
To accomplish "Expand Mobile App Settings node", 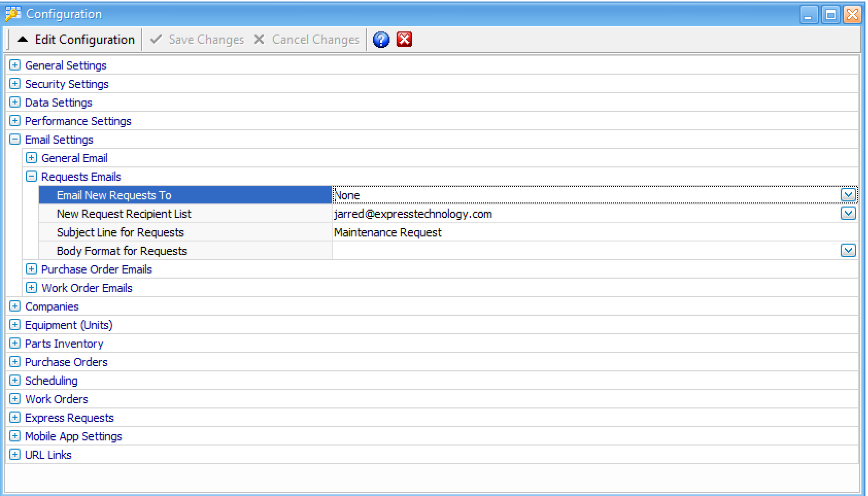I will pos(15,436).
